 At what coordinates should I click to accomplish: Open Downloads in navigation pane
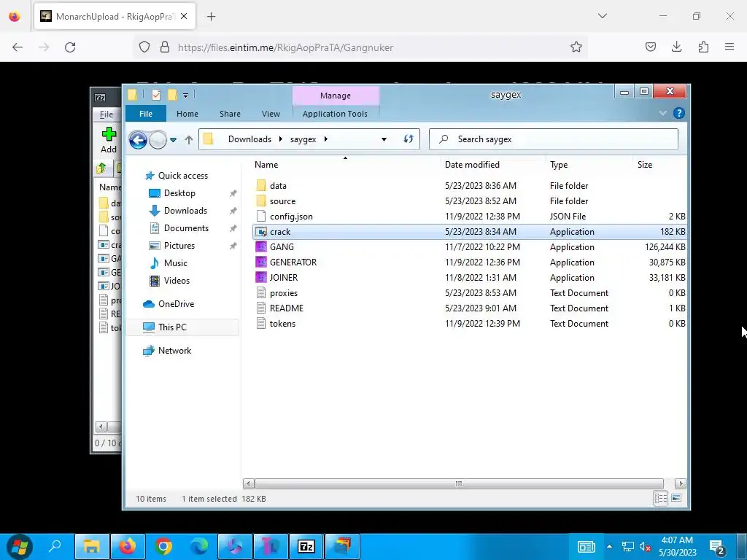click(x=185, y=211)
